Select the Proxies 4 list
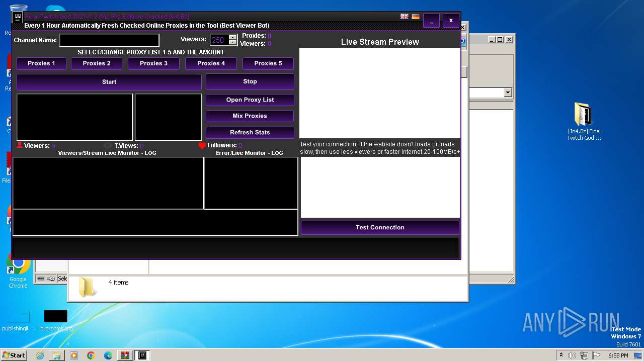This screenshot has height=362, width=644. [211, 63]
